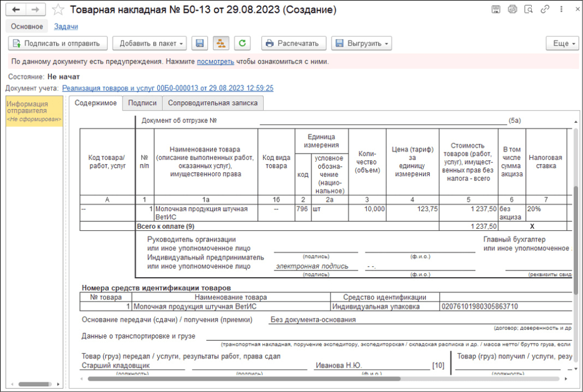Click the printer icon in title bar
583x392 pixels.
point(512,10)
